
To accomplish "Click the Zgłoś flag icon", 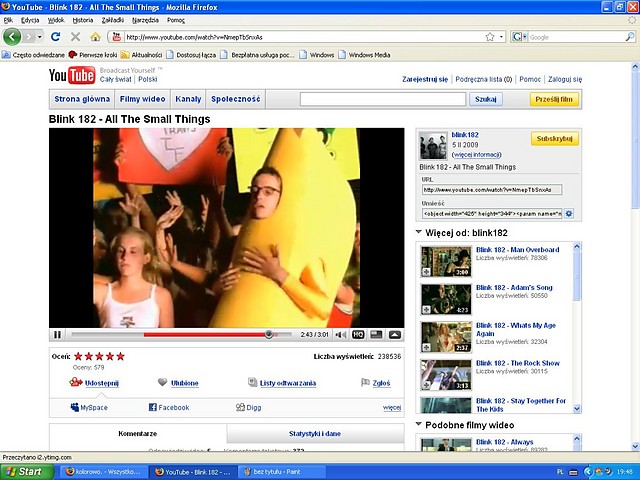I will 365,382.
